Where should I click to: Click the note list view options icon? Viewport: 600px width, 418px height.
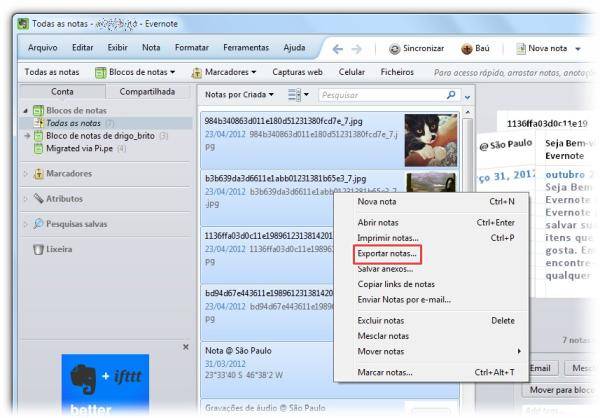[x=294, y=95]
